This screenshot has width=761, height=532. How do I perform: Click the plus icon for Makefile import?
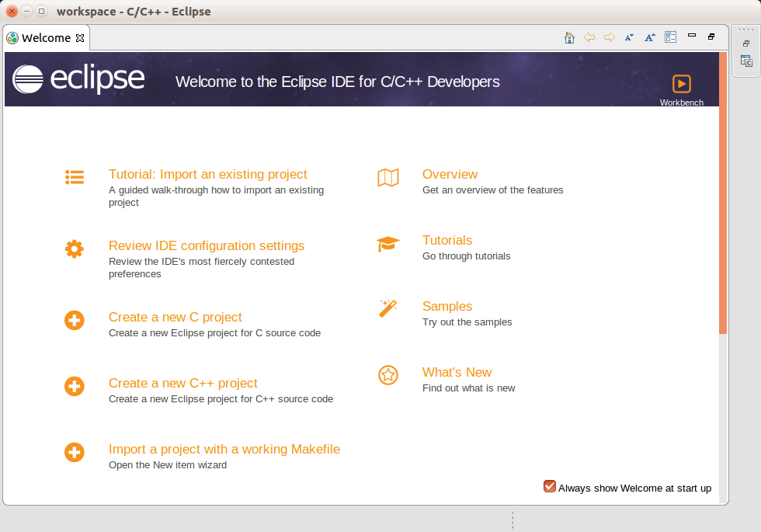coord(75,452)
